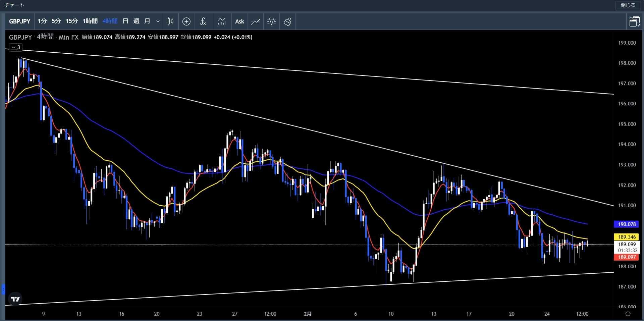The height and width of the screenshot is (321, 644).
Task: Click the 安値188.997 value in legend
Action: click(163, 37)
